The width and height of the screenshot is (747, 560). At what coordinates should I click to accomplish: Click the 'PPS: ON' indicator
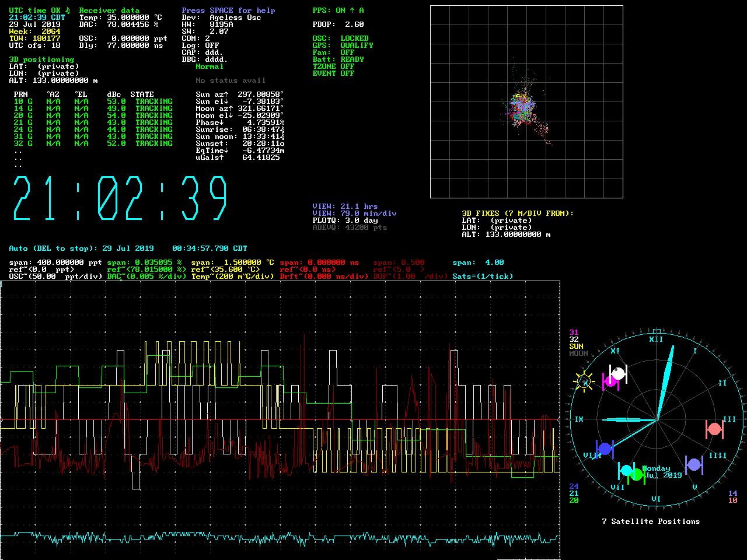coord(338,10)
